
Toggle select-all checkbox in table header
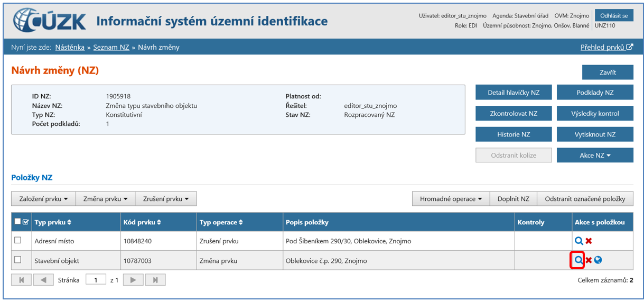pos(18,222)
